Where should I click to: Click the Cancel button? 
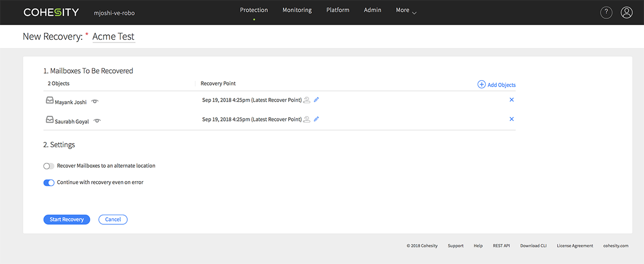113,219
